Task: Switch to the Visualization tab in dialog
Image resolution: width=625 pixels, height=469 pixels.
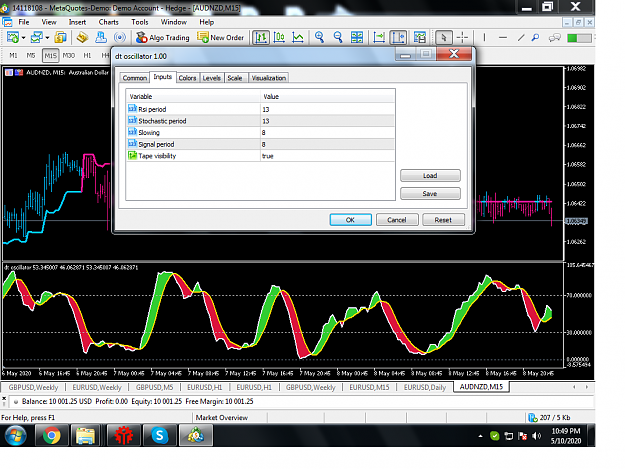Action: [x=269, y=78]
